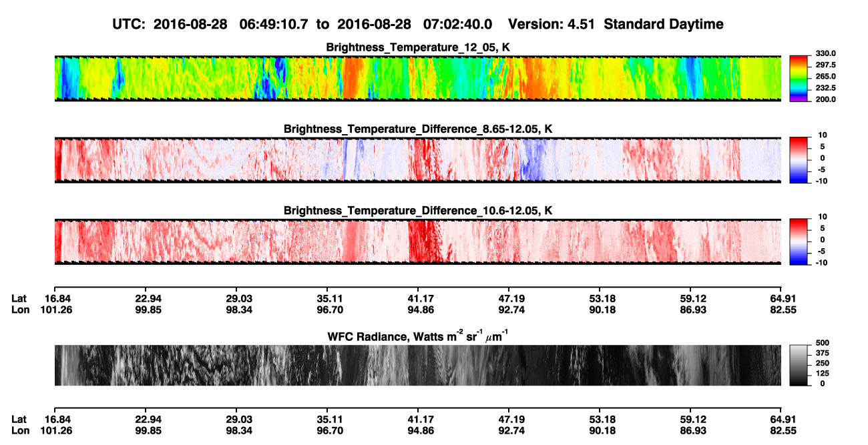Image resolution: width=868 pixels, height=445 pixels.
Task: Click the red-blue colorbar of the 8.65-12.05 difference
Action: (x=799, y=159)
